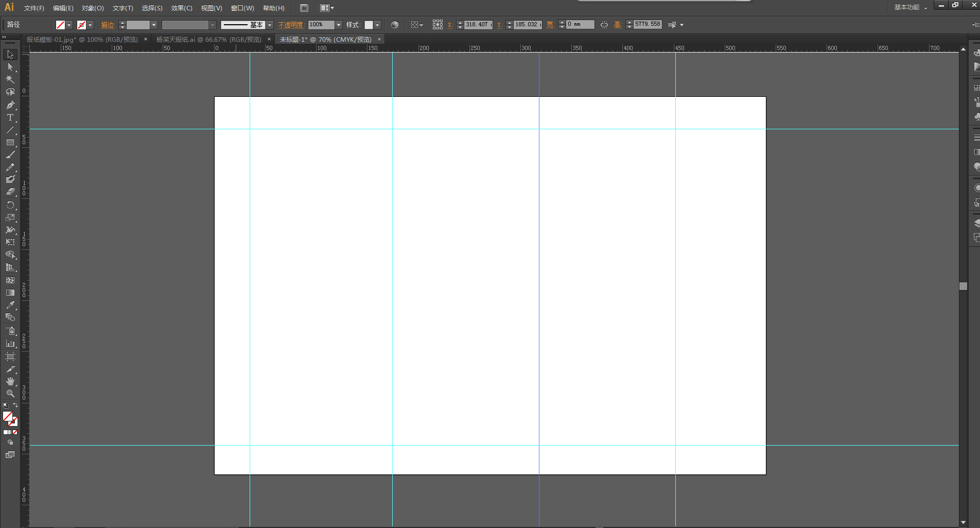Open graphic style 样式 dropdown
This screenshot has width=980, height=528.
click(x=378, y=25)
